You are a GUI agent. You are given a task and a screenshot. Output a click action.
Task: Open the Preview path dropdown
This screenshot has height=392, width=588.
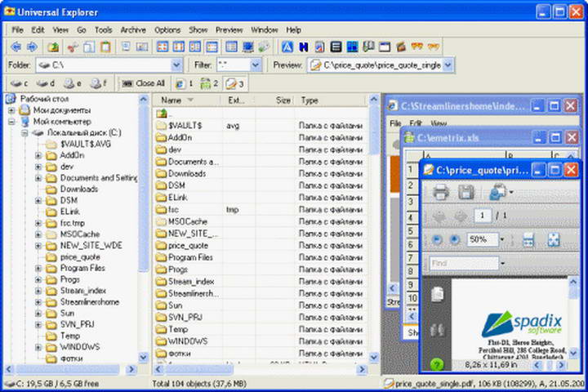tap(448, 65)
